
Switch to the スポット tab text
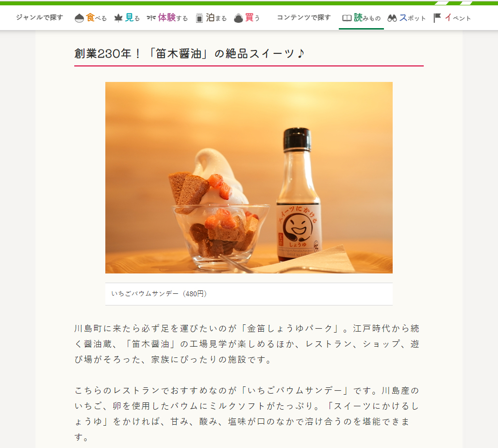coord(412,18)
